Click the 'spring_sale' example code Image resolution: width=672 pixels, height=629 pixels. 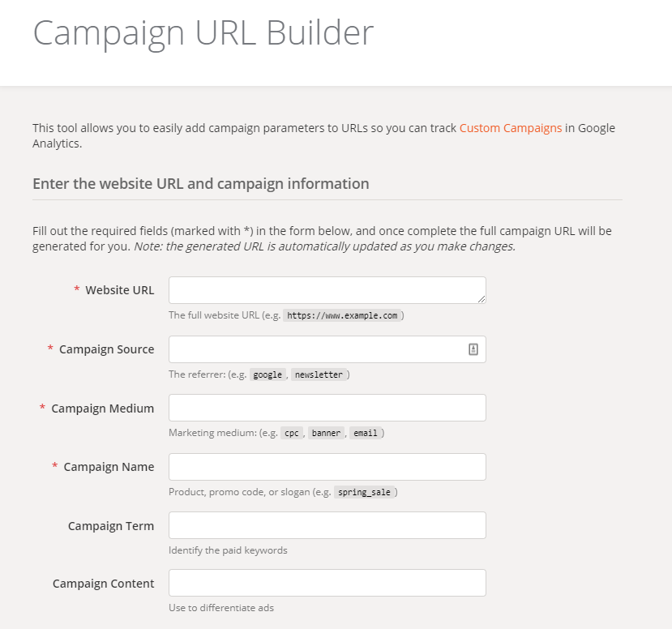(x=364, y=493)
